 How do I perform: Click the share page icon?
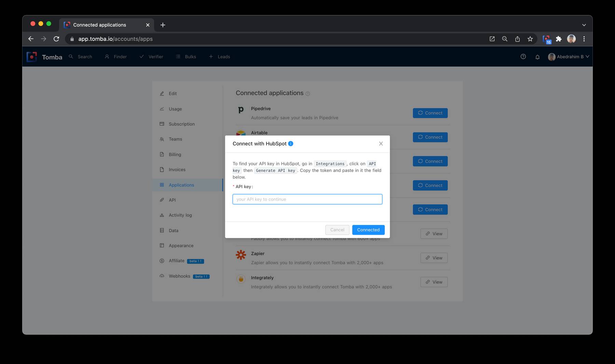[517, 39]
